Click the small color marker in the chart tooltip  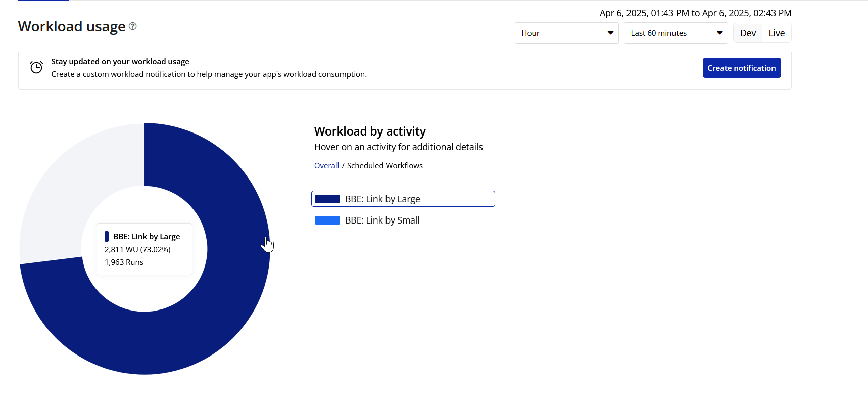tap(107, 236)
